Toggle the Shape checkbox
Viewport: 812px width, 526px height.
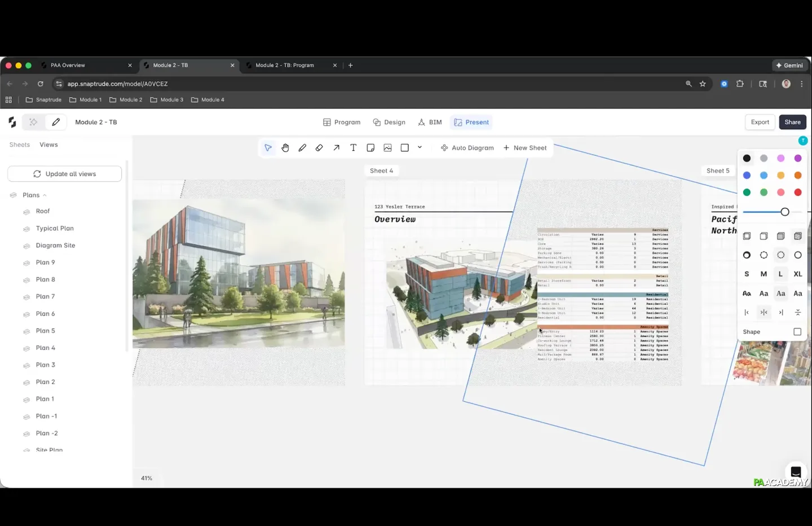(797, 332)
